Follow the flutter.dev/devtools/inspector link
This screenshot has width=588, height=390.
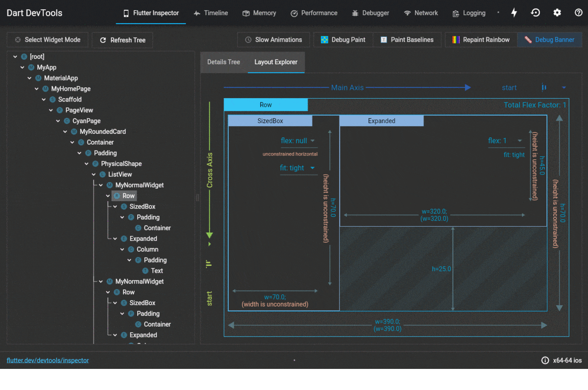pyautogui.click(x=48, y=360)
